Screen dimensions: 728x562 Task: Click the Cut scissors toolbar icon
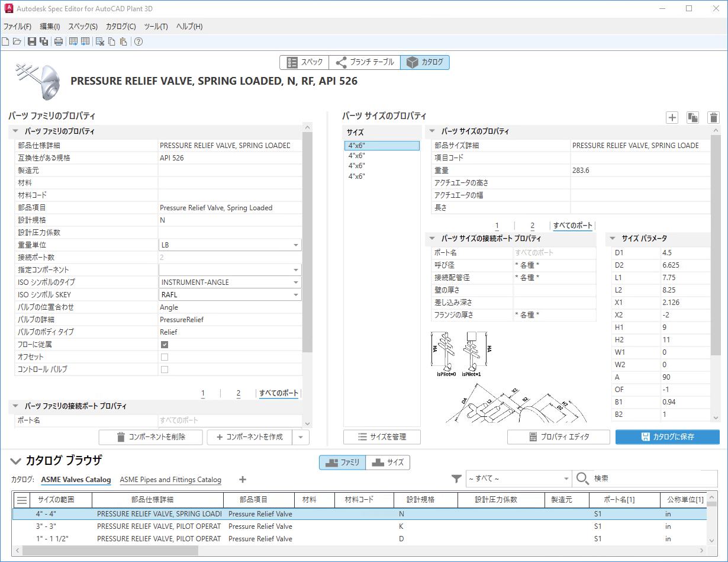100,41
